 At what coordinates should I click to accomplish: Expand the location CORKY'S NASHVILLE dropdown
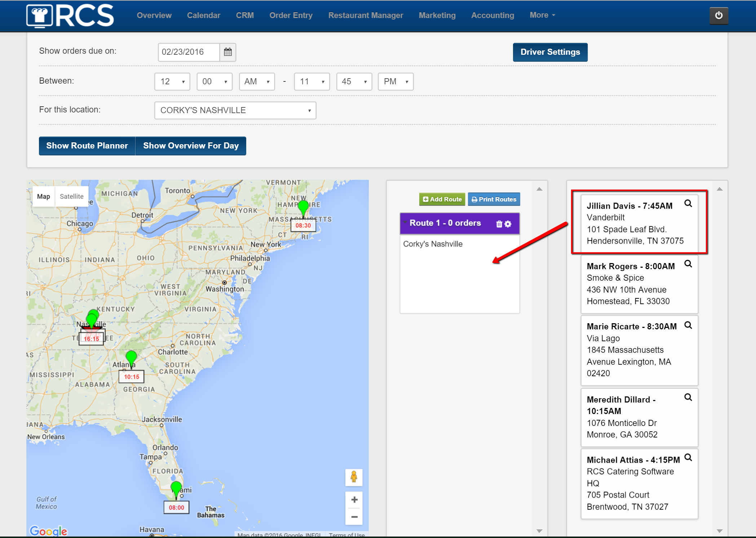coord(235,110)
